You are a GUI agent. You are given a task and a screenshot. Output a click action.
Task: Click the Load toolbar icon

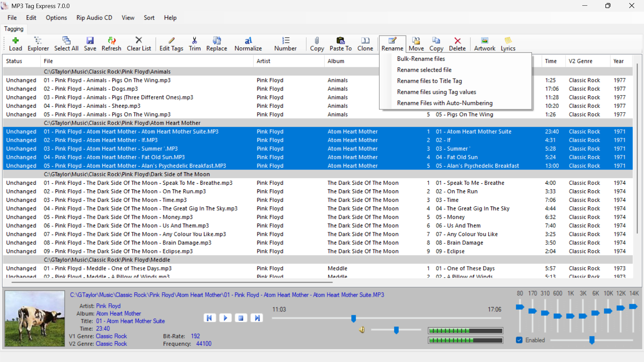coord(15,44)
